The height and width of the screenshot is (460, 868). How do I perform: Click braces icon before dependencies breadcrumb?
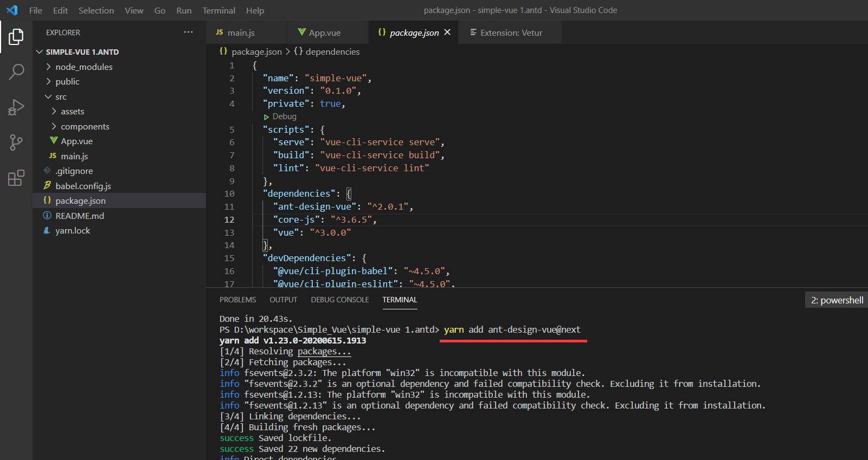[x=298, y=51]
